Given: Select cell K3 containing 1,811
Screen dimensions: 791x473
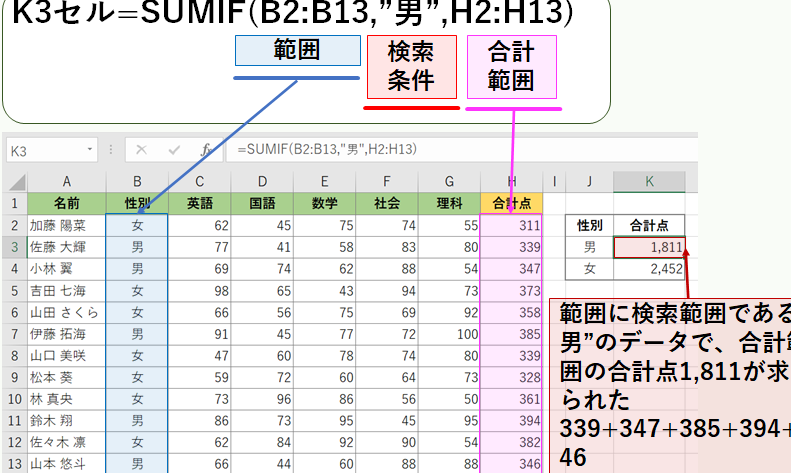Looking at the screenshot, I should click(x=649, y=247).
